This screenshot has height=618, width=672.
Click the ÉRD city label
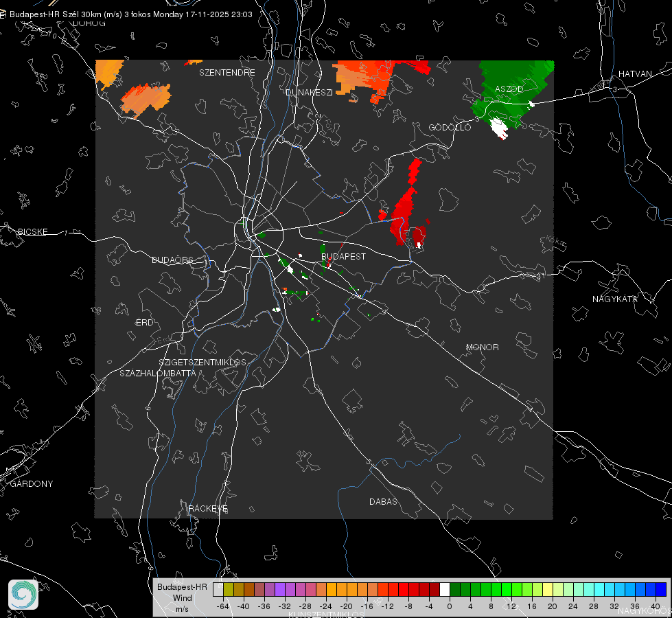(144, 323)
